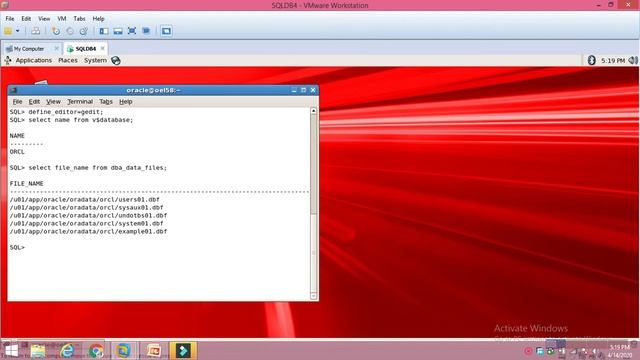Image resolution: width=640 pixels, height=360 pixels.
Task: Open VMware View menu
Action: (x=44, y=19)
